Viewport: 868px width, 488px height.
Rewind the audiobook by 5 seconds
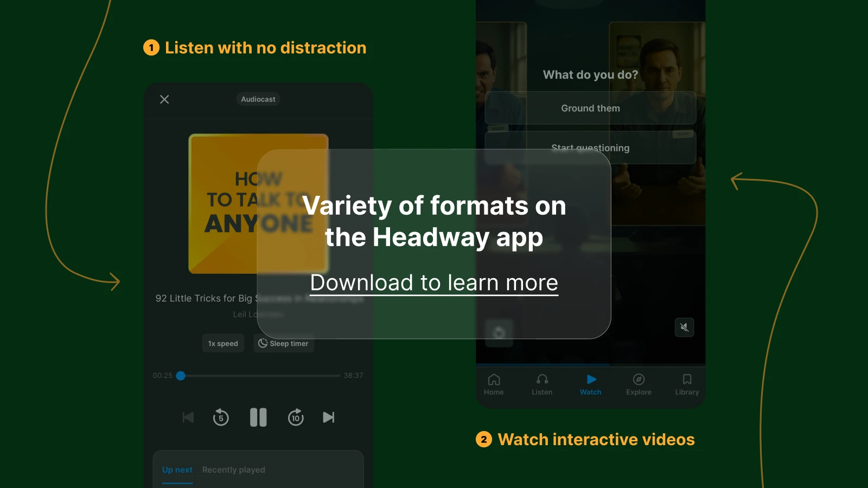pyautogui.click(x=221, y=418)
